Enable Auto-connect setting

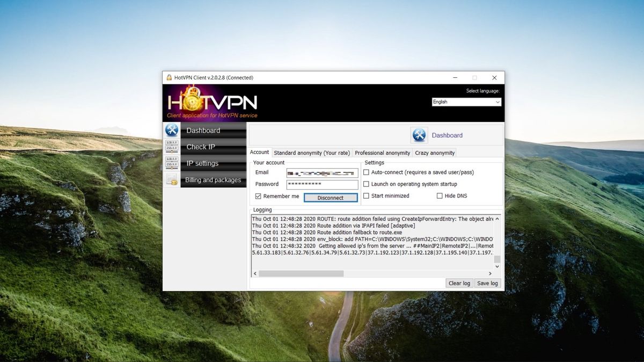(366, 172)
